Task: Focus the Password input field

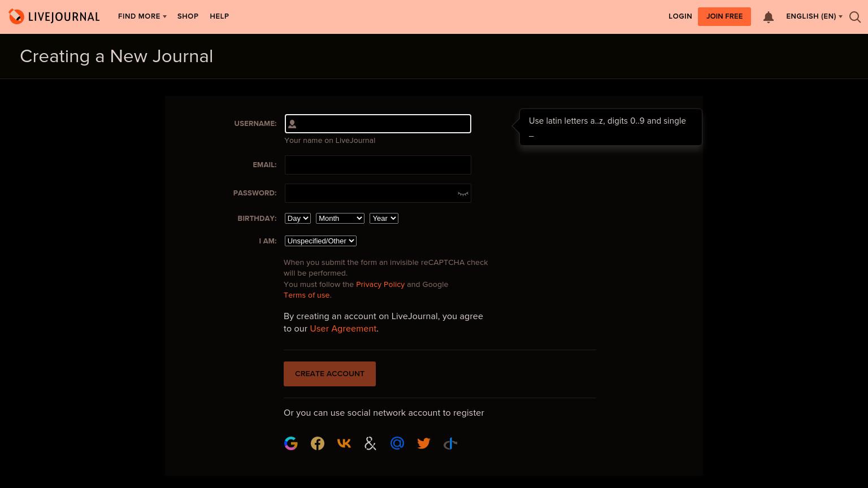Action: point(378,193)
